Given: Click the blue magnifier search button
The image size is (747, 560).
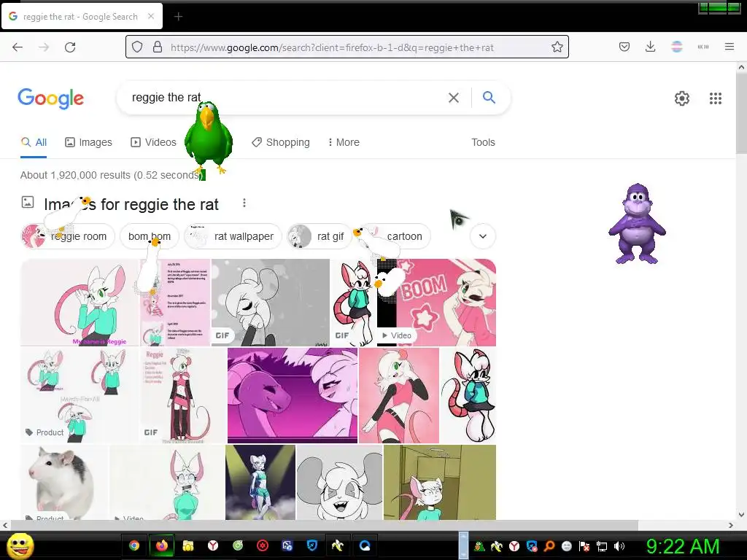Looking at the screenshot, I should tap(489, 97).
